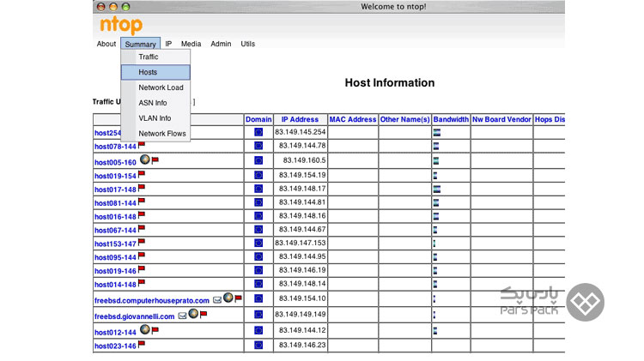Viewport: 644px width, 361px height.
Task: Click the red flag beside host067-144
Action: pyautogui.click(x=142, y=228)
